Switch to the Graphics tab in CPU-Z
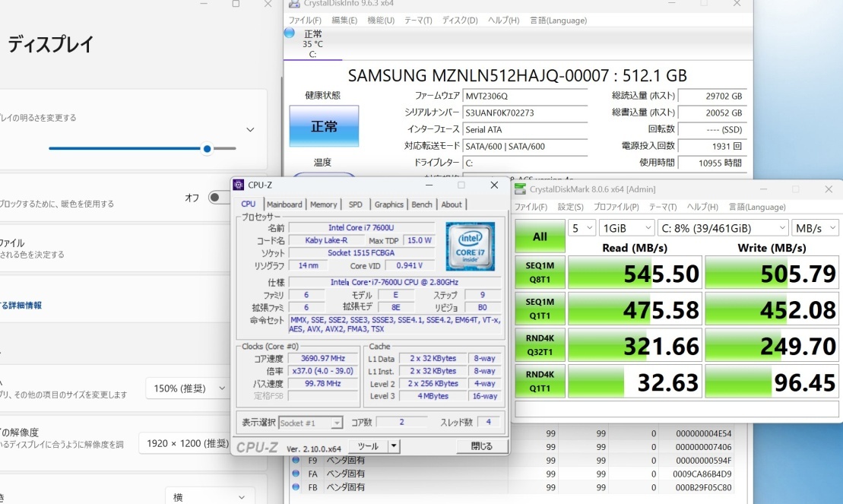This screenshot has width=843, height=504. click(x=388, y=204)
